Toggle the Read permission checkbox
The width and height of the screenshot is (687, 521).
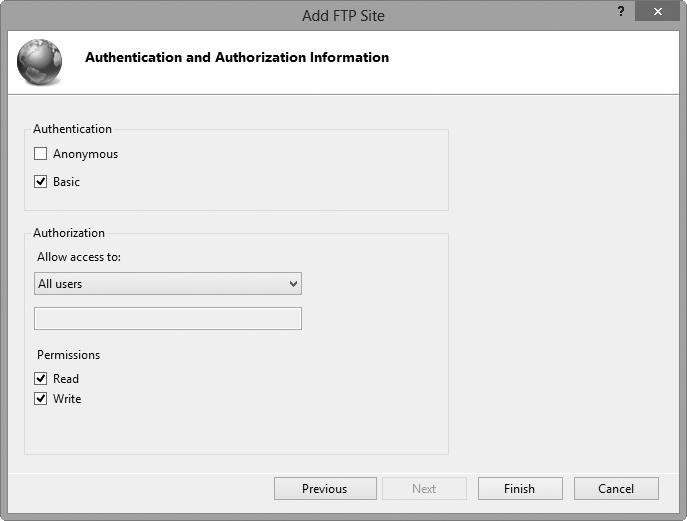click(40, 378)
